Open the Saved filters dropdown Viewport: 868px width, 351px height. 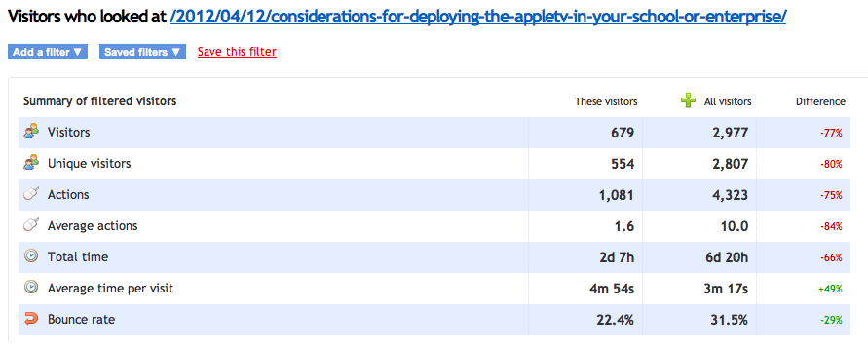click(142, 52)
